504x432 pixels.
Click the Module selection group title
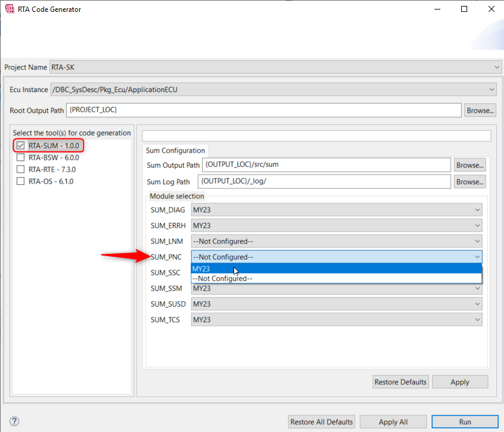[x=177, y=196]
